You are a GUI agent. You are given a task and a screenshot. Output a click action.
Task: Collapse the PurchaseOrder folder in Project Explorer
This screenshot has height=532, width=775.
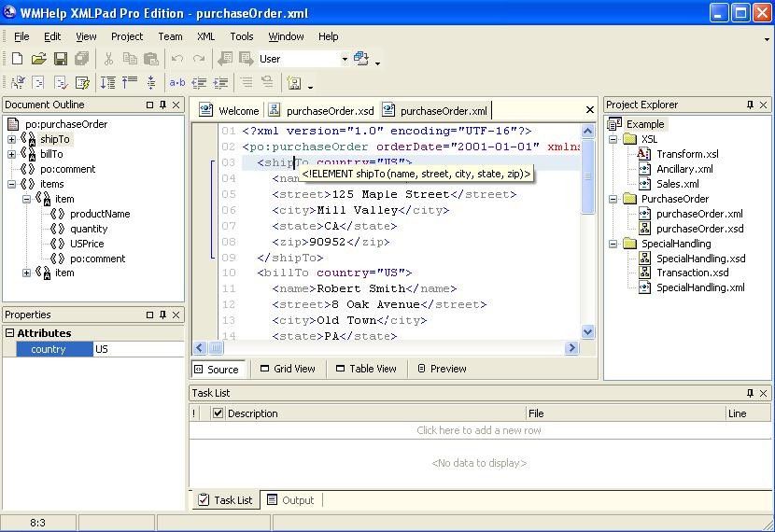[613, 199]
